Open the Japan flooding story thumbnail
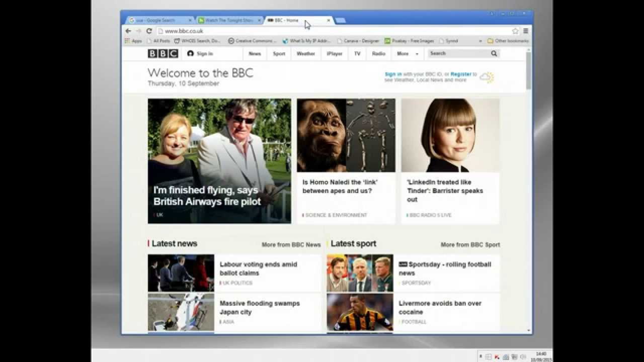This screenshot has height=362, width=644. tap(181, 312)
